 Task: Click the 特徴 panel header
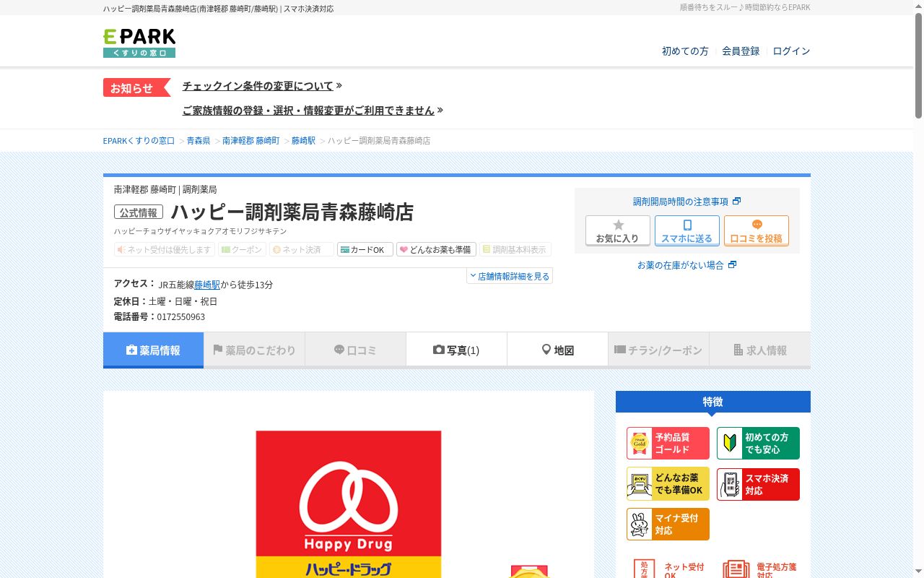(x=713, y=402)
